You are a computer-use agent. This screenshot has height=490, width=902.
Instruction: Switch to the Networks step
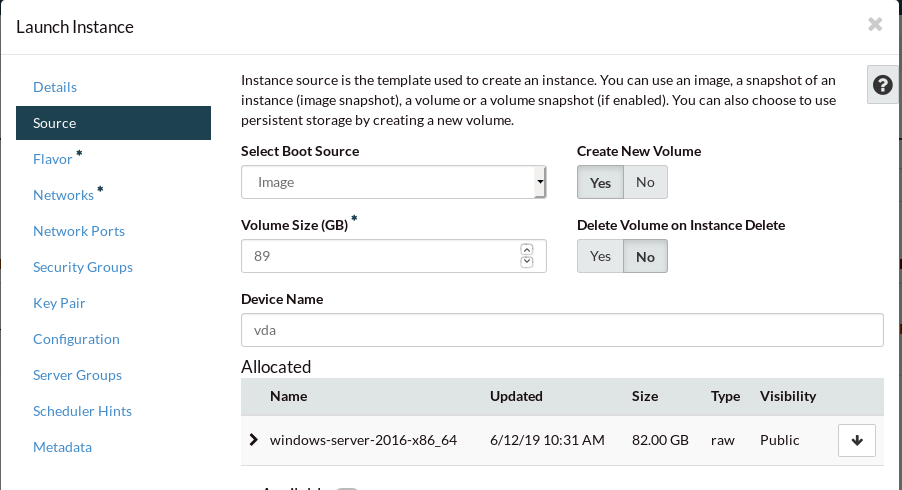click(63, 195)
